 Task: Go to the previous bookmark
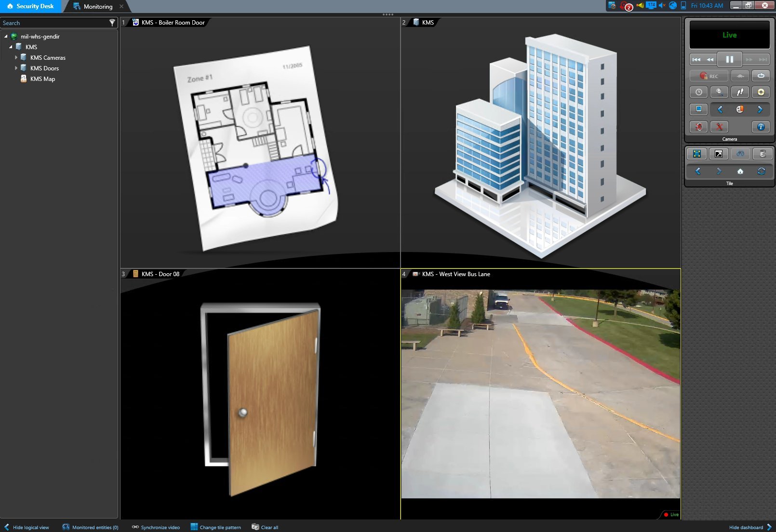720,109
